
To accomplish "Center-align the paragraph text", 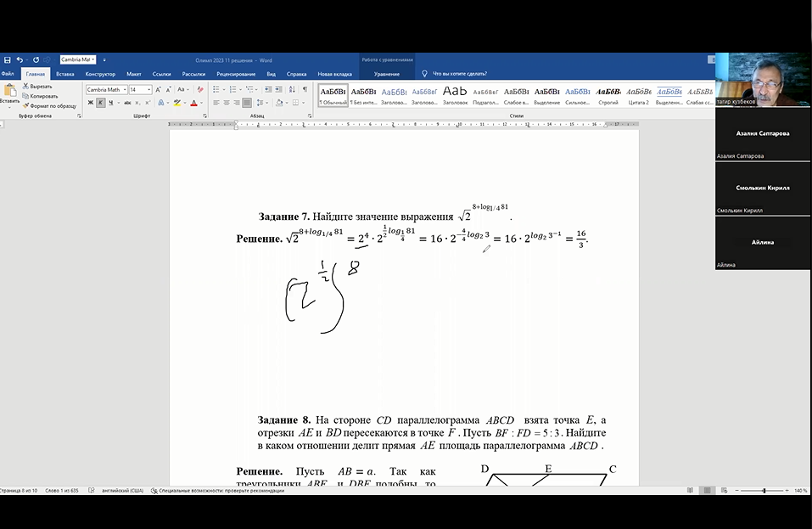I will (x=227, y=103).
